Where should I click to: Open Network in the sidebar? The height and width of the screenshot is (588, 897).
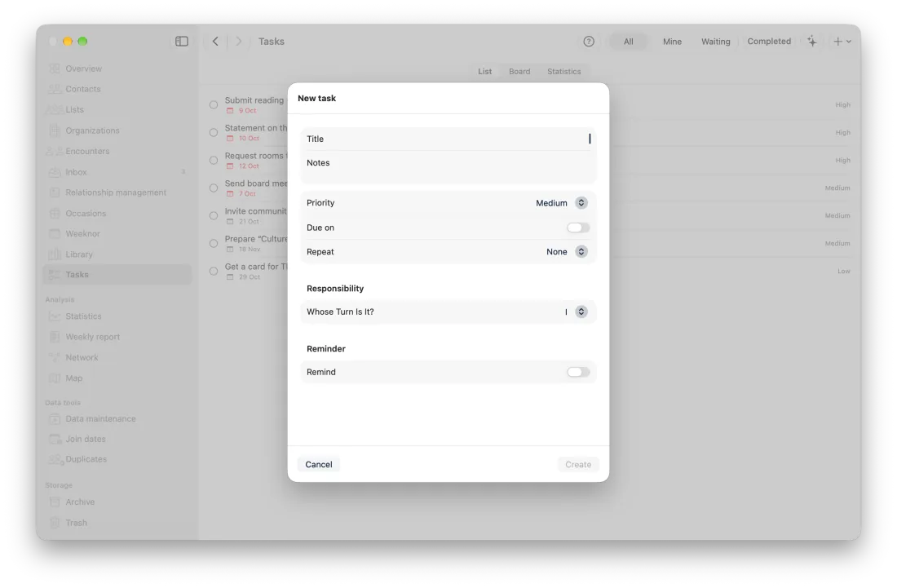[x=82, y=357]
